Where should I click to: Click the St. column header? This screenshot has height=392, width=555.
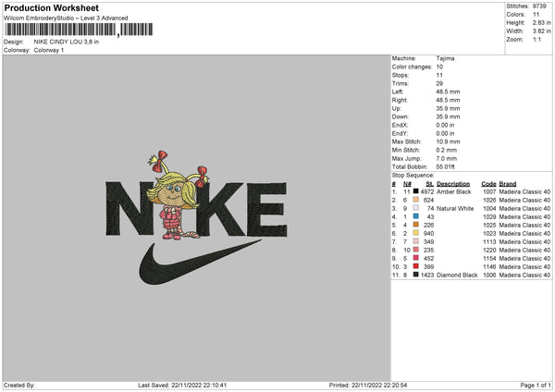pos(430,184)
